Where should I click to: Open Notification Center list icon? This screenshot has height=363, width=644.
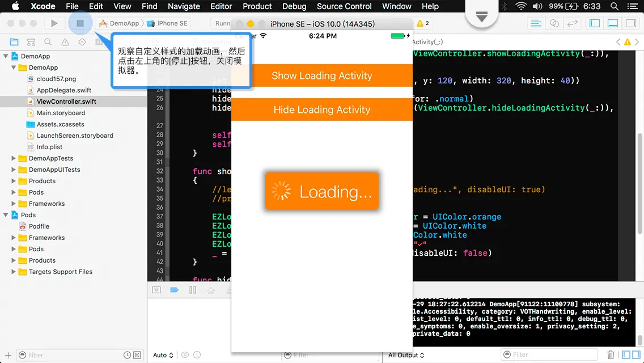pyautogui.click(x=633, y=6)
